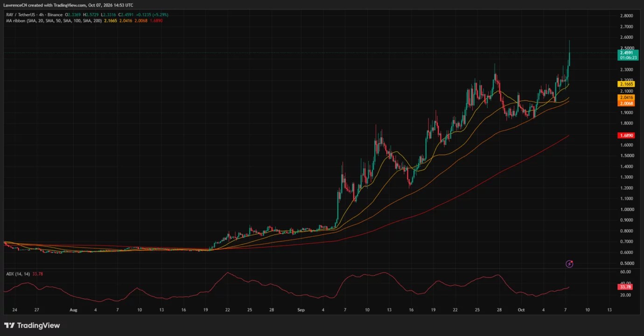Click the Sep label on time axis
The height and width of the screenshot is (336, 644).
pos(301,309)
